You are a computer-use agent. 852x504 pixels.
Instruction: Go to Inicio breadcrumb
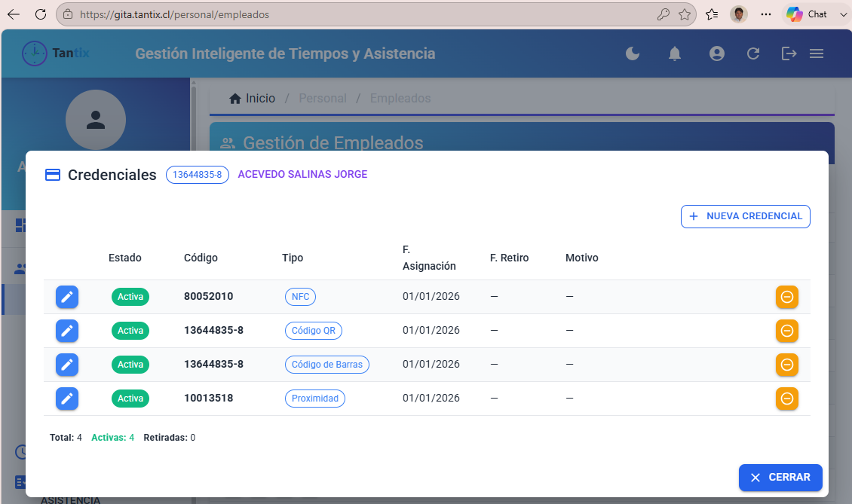[x=252, y=98]
